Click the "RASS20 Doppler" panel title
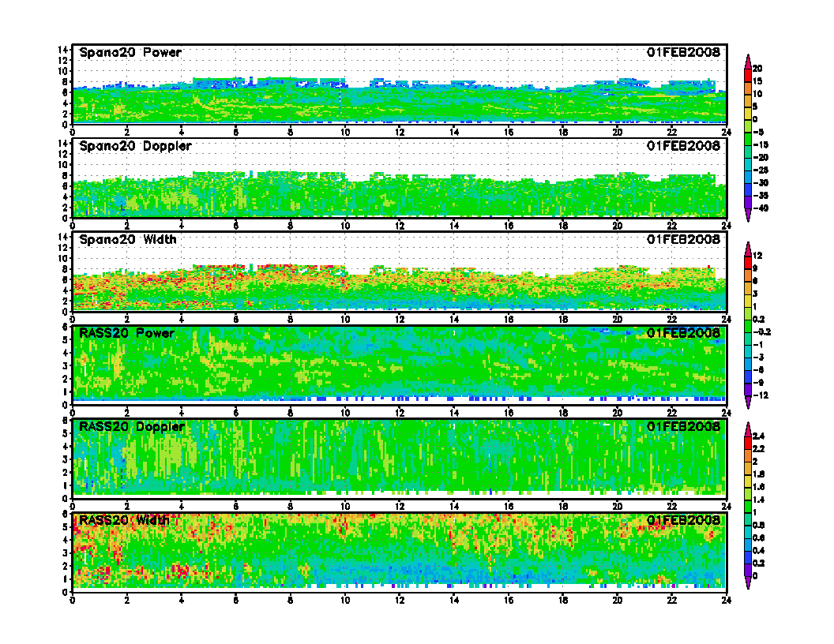This screenshot has height=644, width=834. [x=131, y=427]
